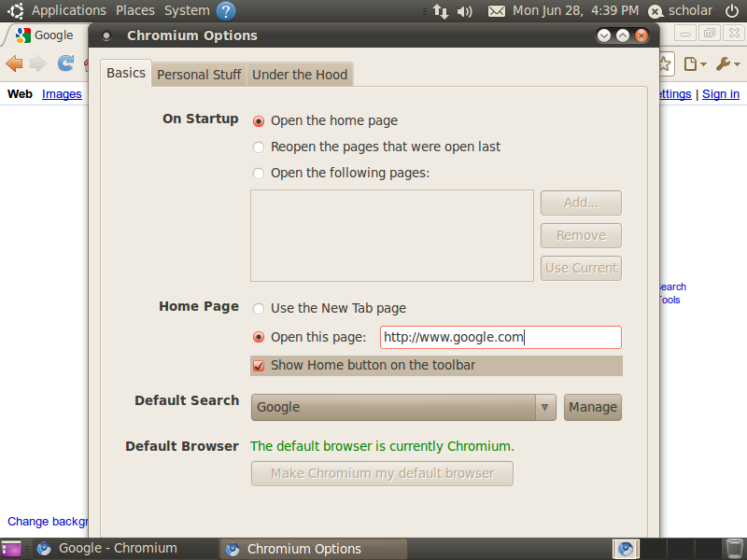747x560 pixels.
Task: Select Reopen the pages that were open last
Action: click(259, 147)
